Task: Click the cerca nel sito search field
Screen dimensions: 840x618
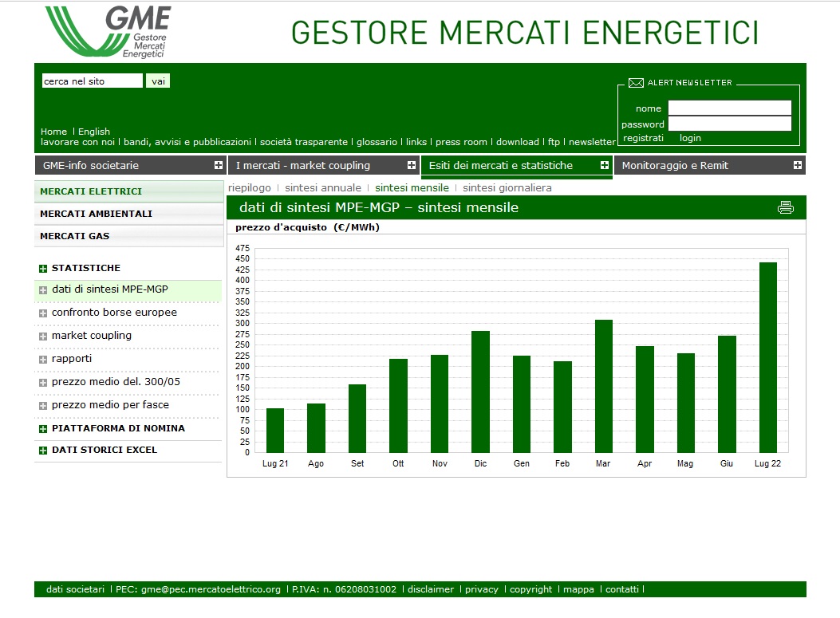Action: [x=93, y=81]
